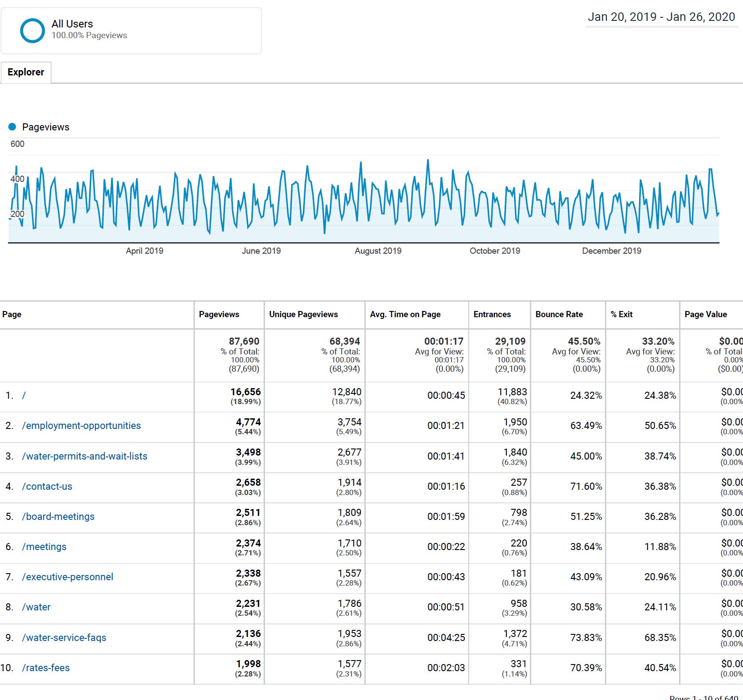Sort table by Pageviews column header

(x=219, y=315)
